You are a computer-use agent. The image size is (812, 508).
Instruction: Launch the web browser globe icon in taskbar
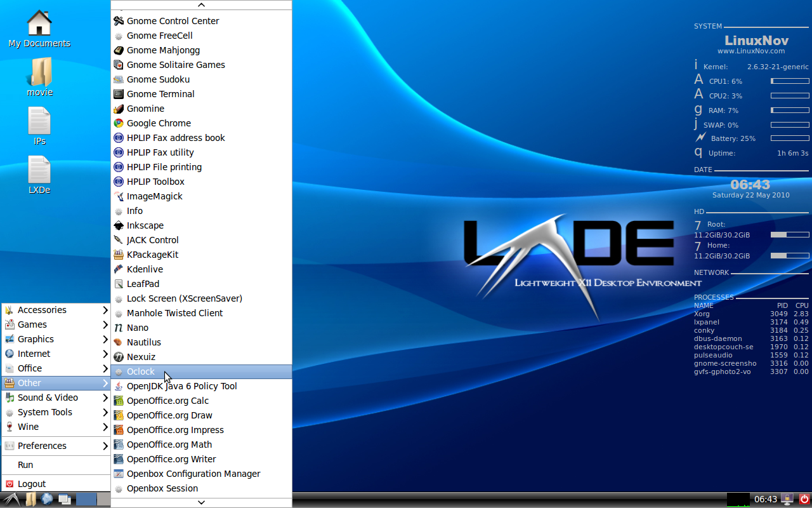pyautogui.click(x=47, y=499)
